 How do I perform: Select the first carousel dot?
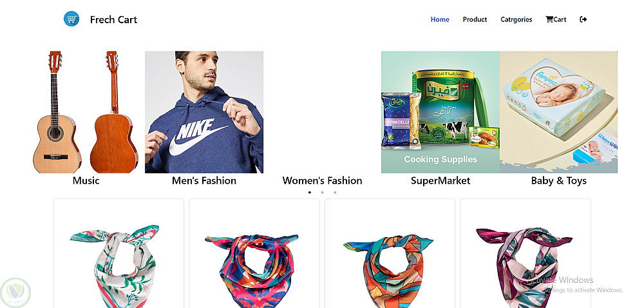[x=310, y=192]
